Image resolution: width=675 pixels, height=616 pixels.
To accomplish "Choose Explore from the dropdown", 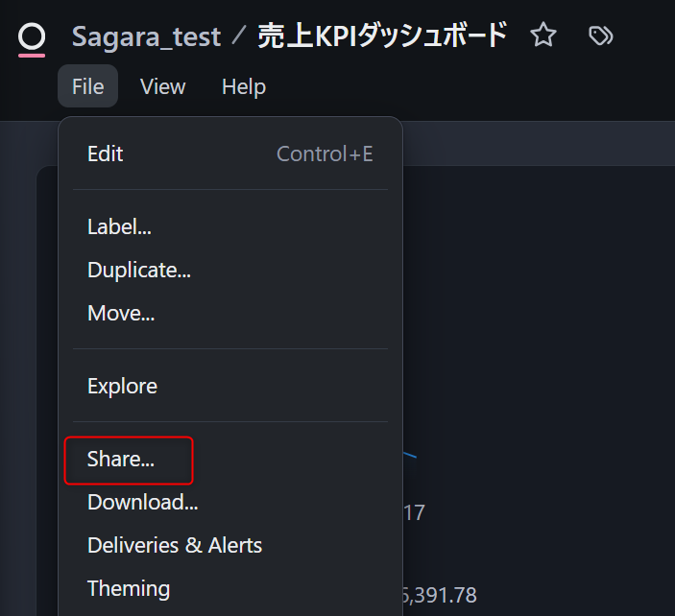I will tap(122, 386).
